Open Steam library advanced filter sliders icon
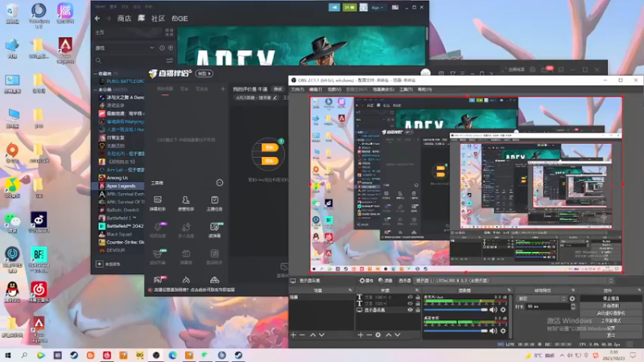 point(169,60)
